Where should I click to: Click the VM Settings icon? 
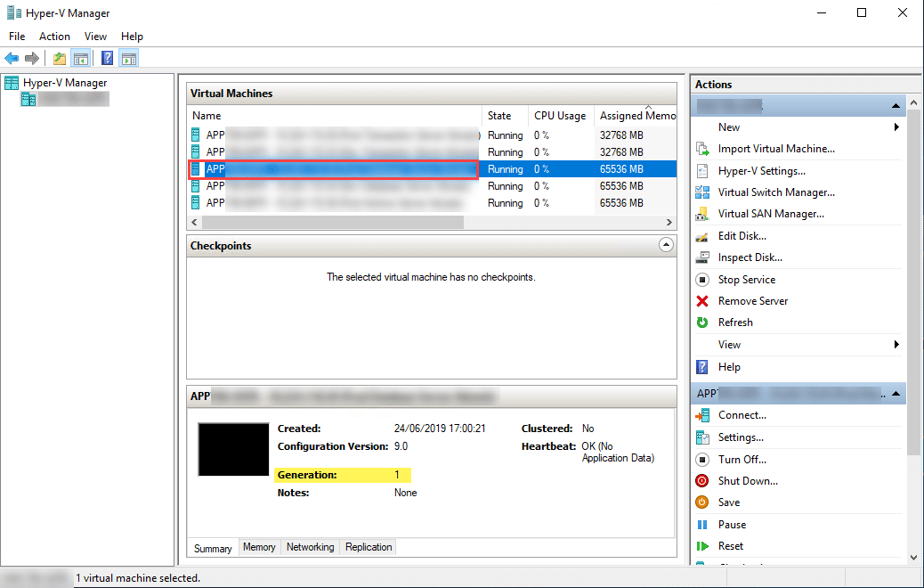(702, 437)
